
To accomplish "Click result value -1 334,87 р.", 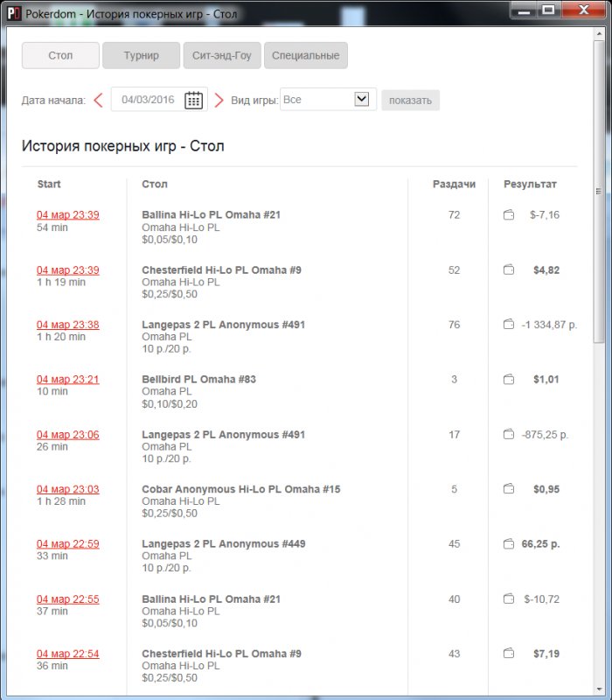I will tap(549, 325).
